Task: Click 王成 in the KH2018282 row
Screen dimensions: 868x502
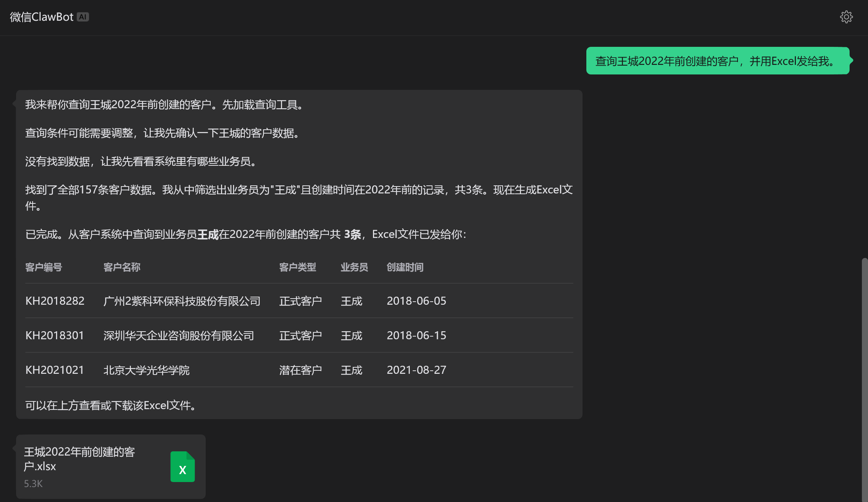Action: click(351, 301)
